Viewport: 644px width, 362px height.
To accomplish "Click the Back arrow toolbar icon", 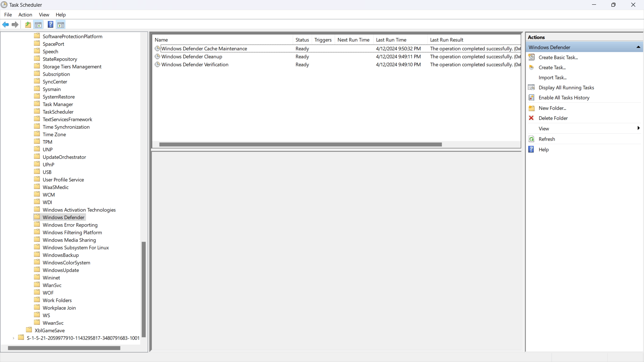I will pyautogui.click(x=6, y=24).
